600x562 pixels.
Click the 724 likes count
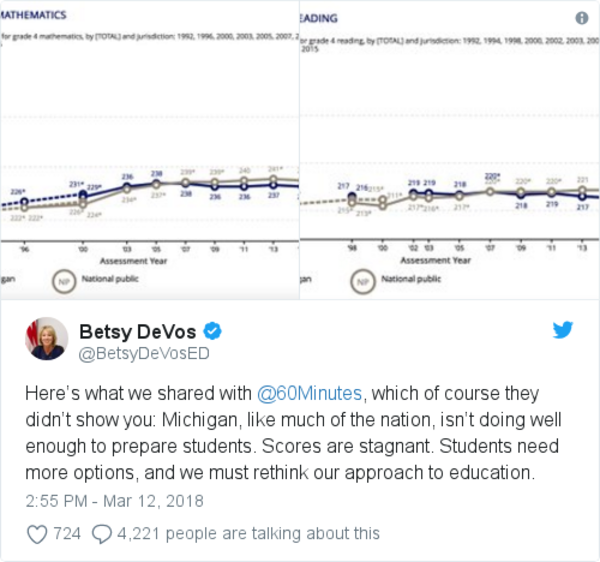pyautogui.click(x=66, y=534)
